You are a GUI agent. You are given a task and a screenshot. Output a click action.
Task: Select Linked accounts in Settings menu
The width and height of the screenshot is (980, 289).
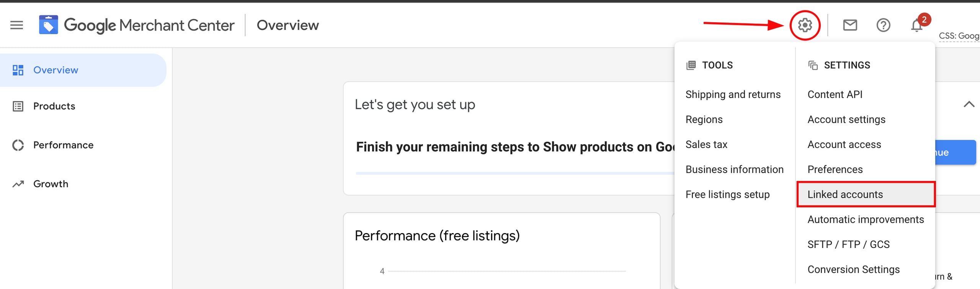coord(845,194)
